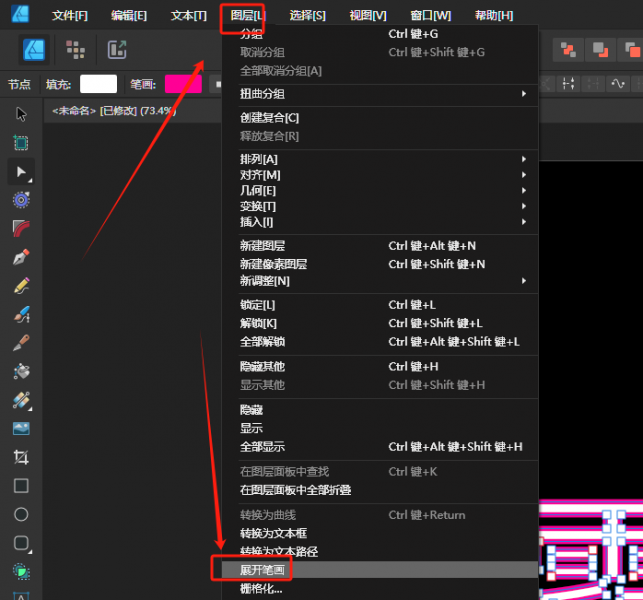Expand the 变换[T] submenu
643x600 pixels.
380,206
